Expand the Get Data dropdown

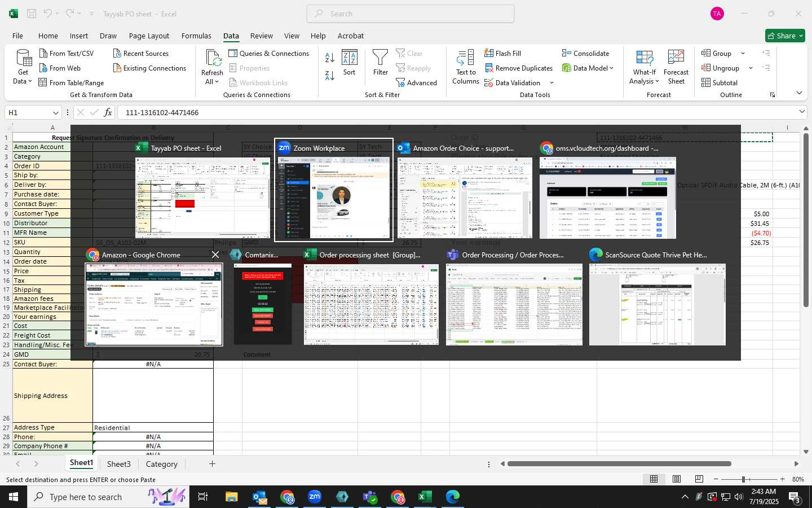pos(23,81)
